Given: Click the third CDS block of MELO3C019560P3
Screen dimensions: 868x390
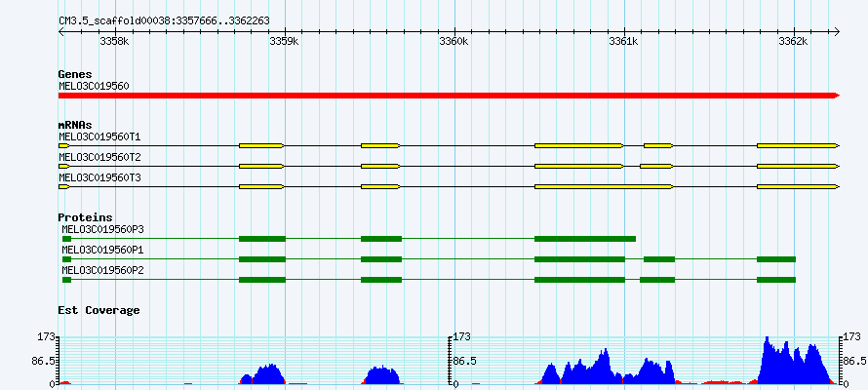Looking at the screenshot, I should [x=381, y=239].
